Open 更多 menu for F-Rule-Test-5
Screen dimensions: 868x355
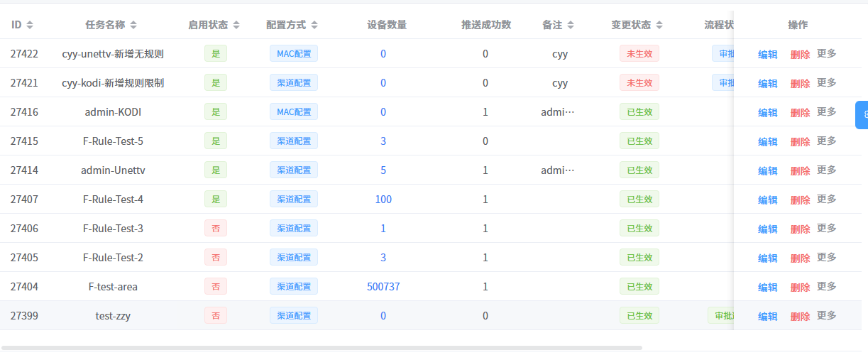[x=827, y=141]
